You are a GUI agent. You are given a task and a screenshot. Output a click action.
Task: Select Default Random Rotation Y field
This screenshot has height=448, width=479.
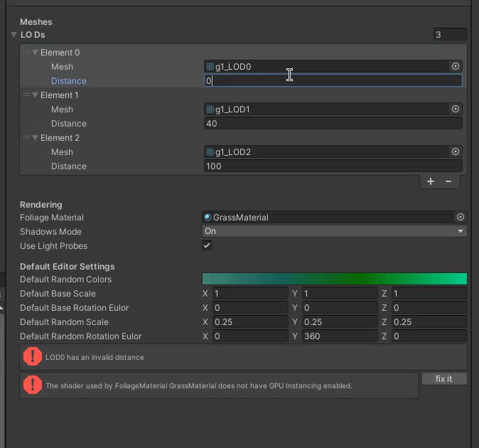point(340,336)
